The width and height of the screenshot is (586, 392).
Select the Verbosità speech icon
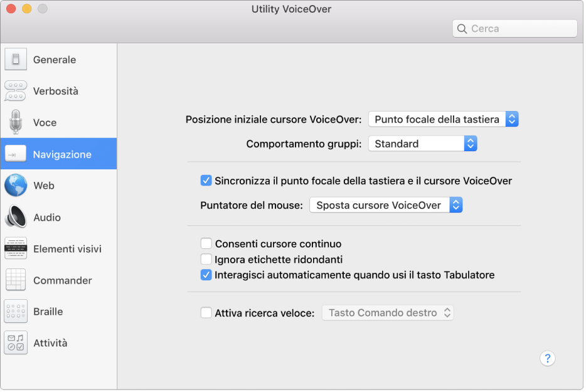pyautogui.click(x=15, y=90)
